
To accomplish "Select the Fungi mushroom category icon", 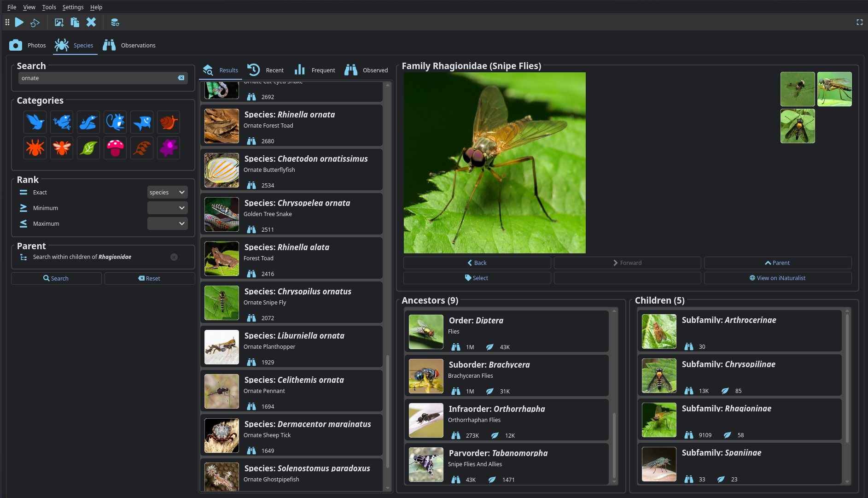I will click(x=115, y=148).
